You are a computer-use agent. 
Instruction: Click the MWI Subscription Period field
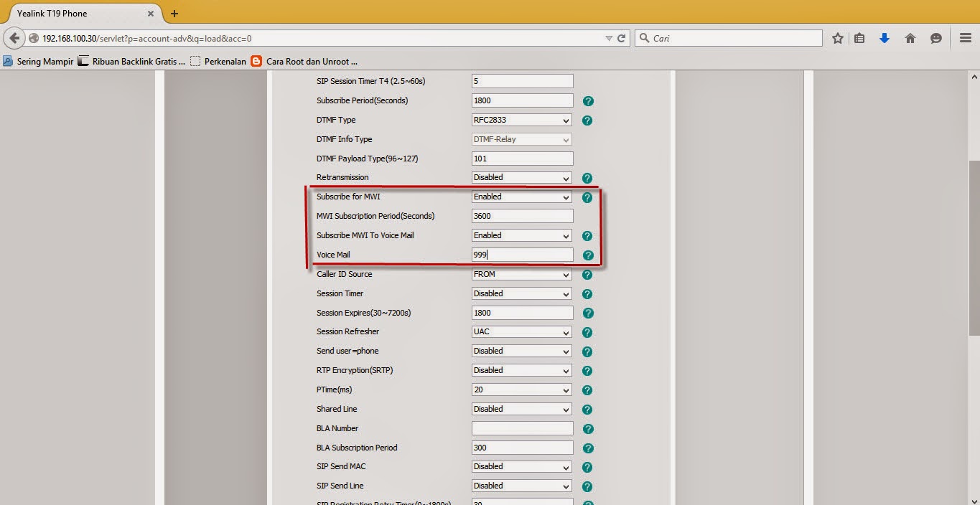click(523, 216)
